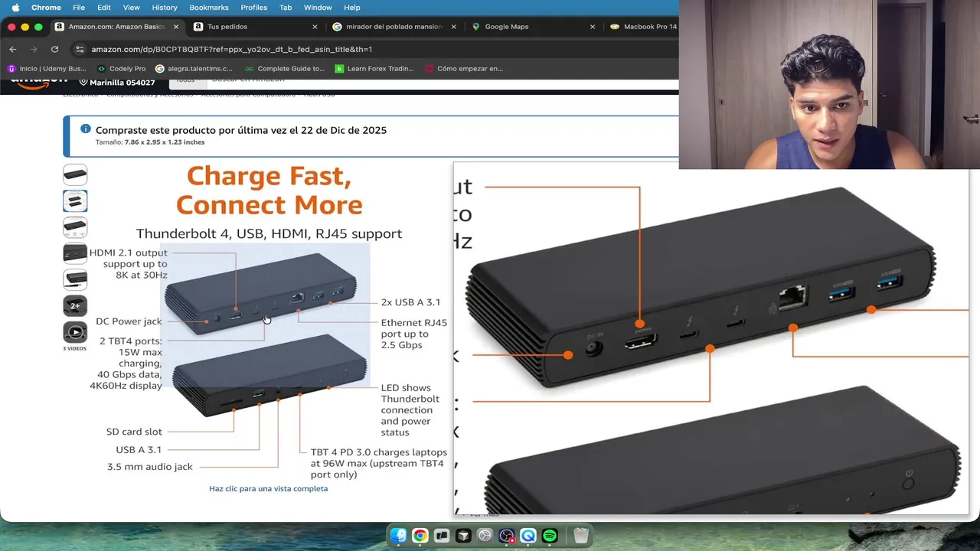This screenshot has height=551, width=980.
Task: Click the info icon in purchase notice
Action: tap(86, 129)
